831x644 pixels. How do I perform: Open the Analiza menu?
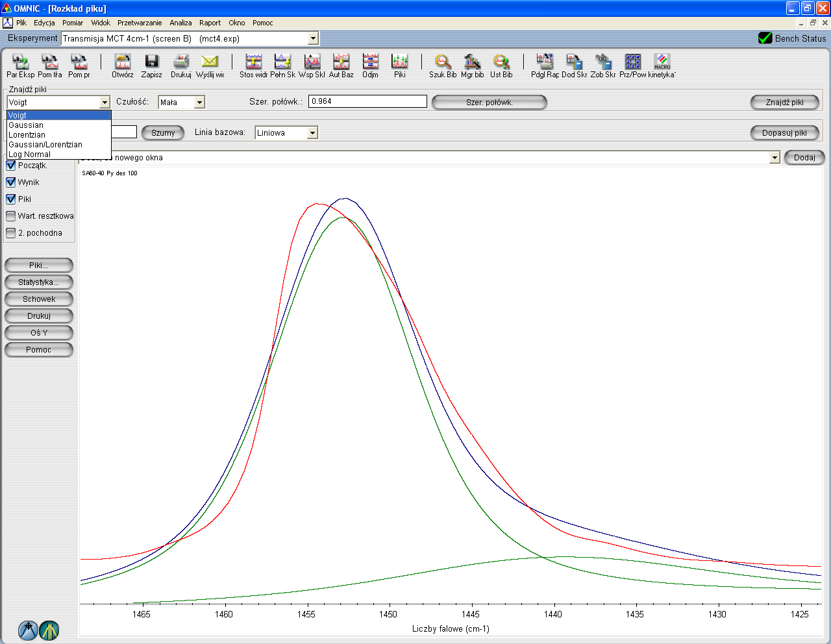(x=180, y=23)
